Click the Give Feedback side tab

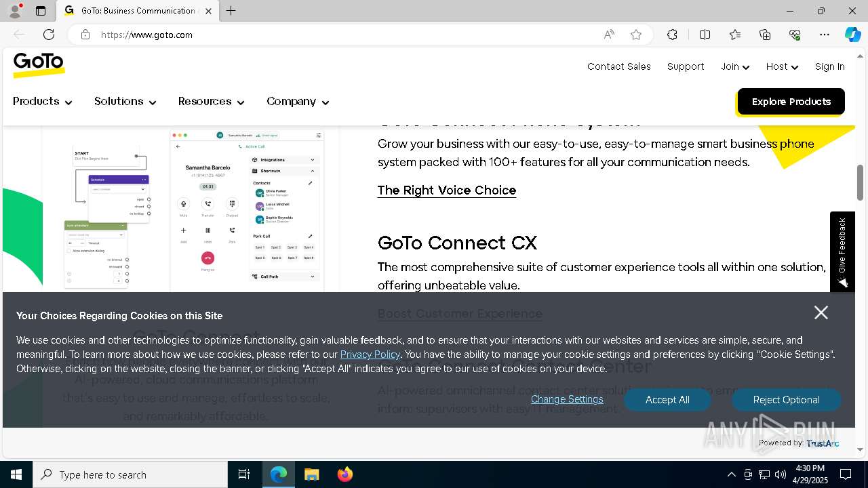click(842, 252)
